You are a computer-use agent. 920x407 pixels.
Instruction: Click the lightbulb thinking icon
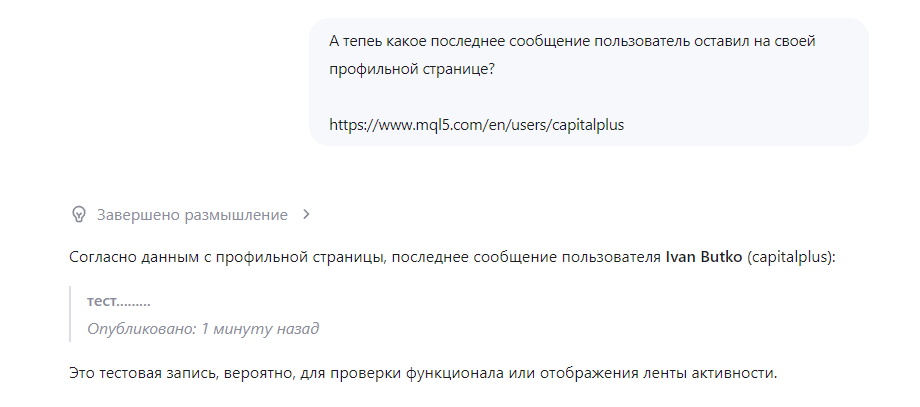tap(78, 215)
